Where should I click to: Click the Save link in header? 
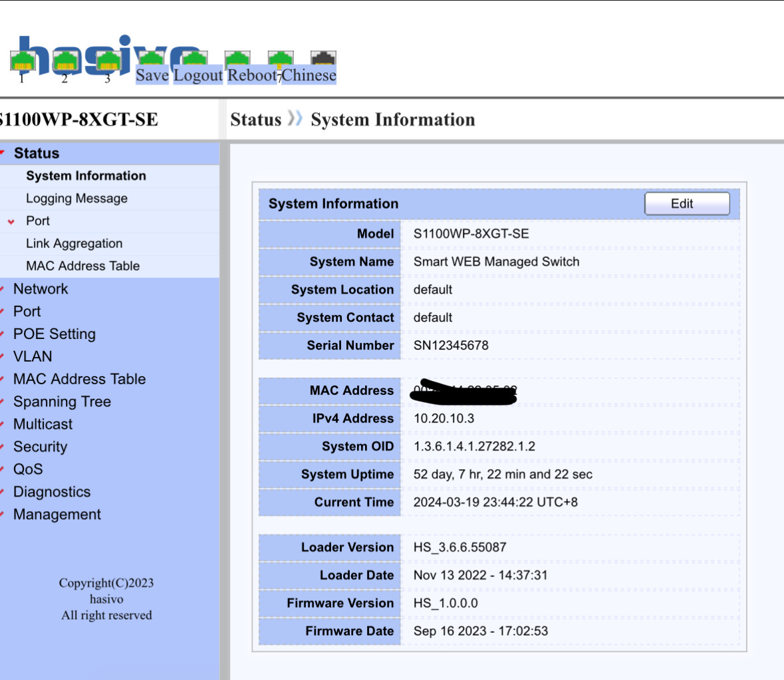pyautogui.click(x=152, y=75)
